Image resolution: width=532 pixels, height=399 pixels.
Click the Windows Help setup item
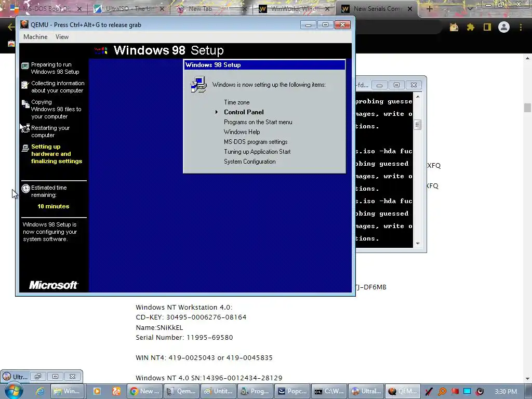(242, 131)
